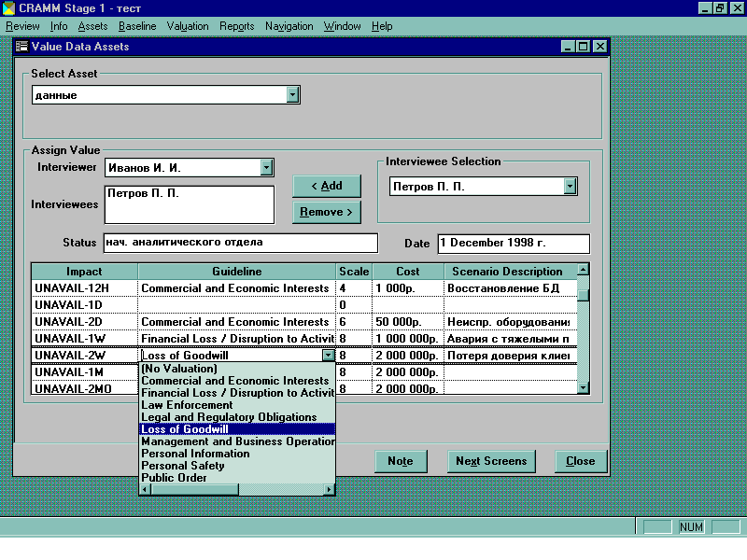Click into the Status input field
The width and height of the screenshot is (747, 560).
pyautogui.click(x=241, y=243)
